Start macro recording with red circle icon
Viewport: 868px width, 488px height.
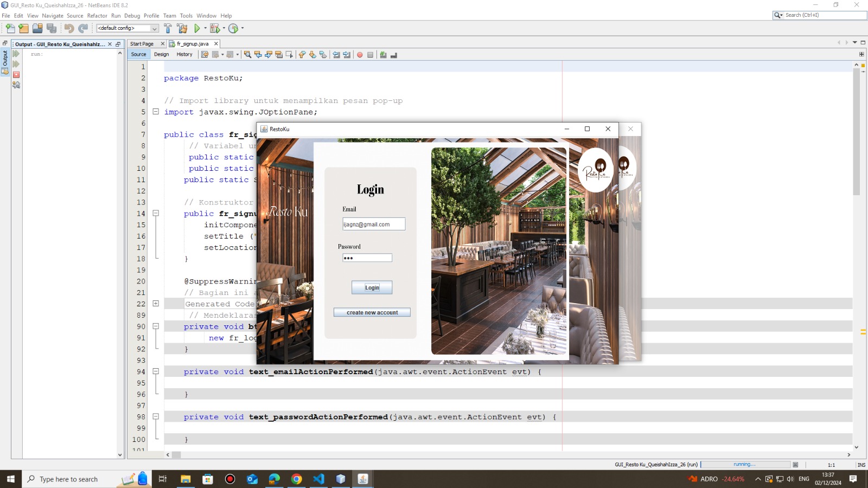pyautogui.click(x=360, y=55)
